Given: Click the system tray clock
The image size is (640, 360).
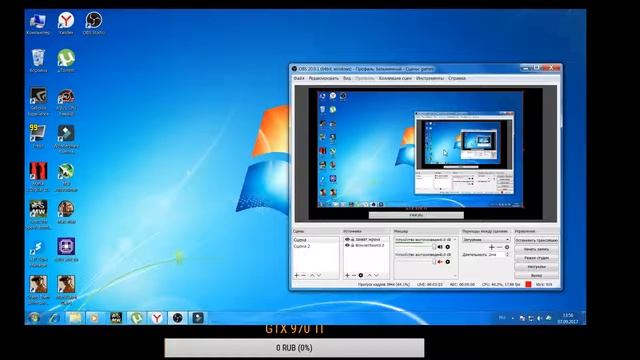Looking at the screenshot, I should [x=568, y=318].
